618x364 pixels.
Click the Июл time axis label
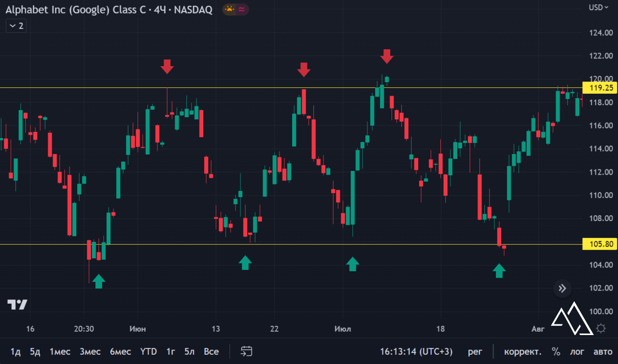343,329
